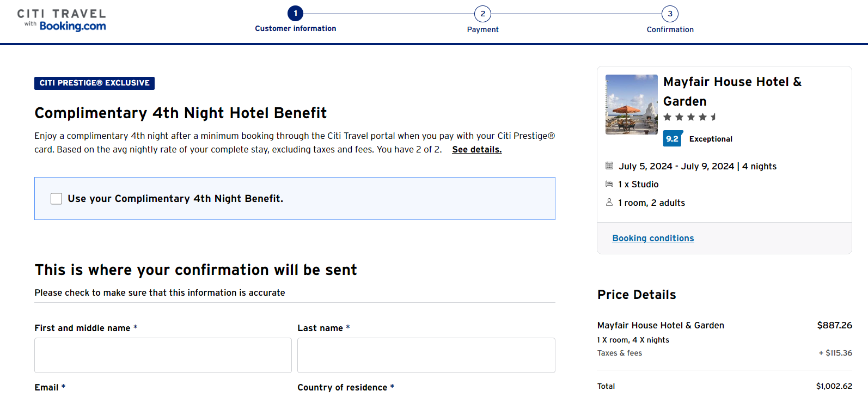
Task: Click the Last name input field
Action: click(426, 355)
